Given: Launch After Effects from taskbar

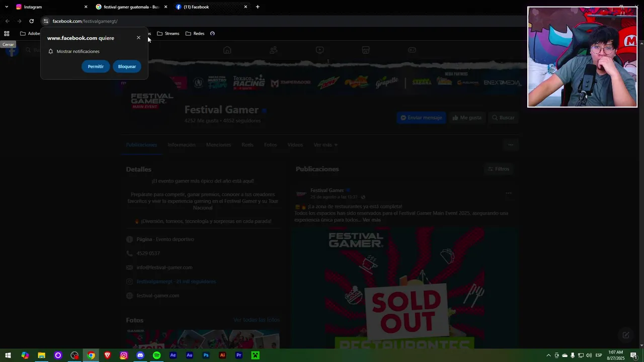Looking at the screenshot, I should pos(173,355).
